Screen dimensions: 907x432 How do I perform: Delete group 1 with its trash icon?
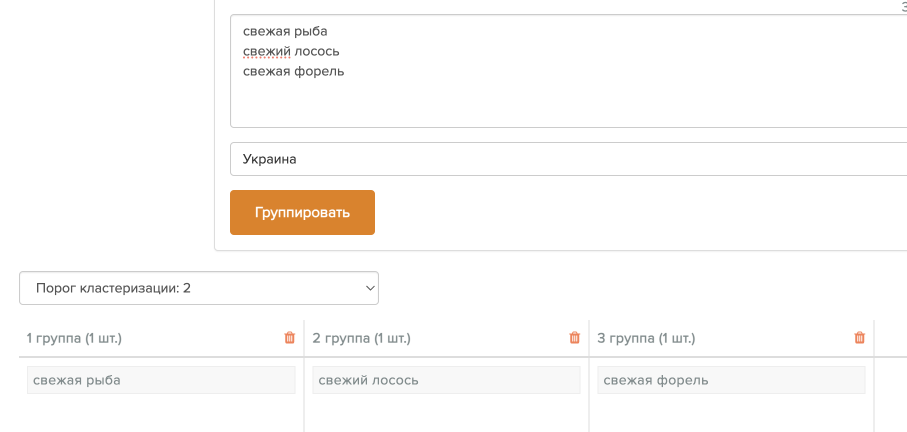[x=290, y=338]
